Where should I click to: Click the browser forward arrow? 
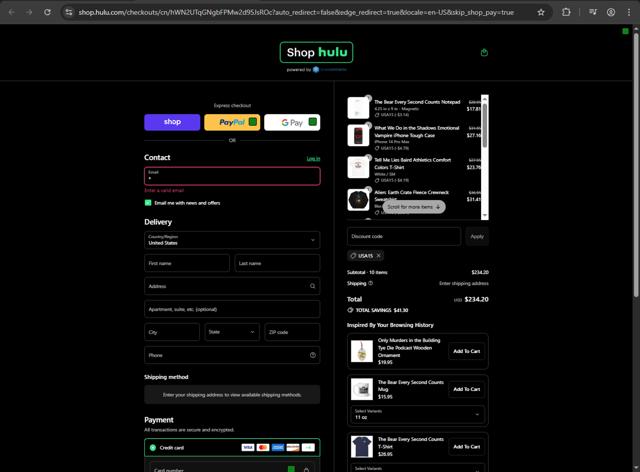29,12
